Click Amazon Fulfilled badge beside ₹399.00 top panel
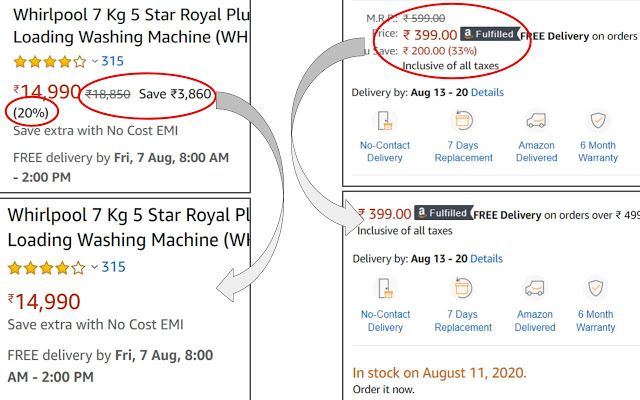The image size is (640, 400). 489,34
